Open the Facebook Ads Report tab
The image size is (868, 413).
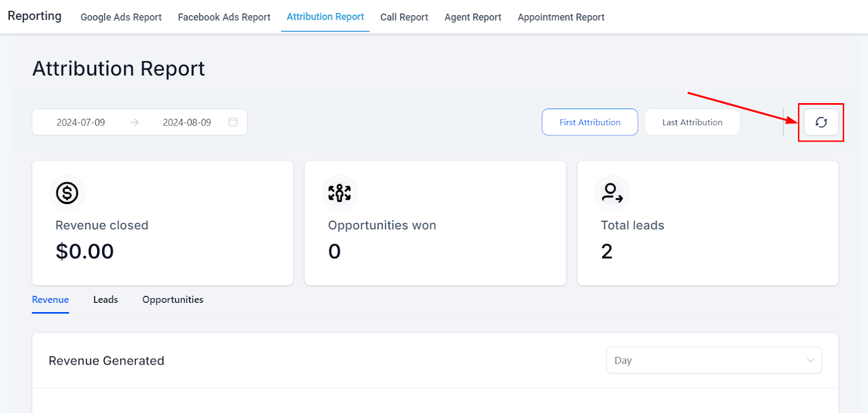tap(224, 17)
